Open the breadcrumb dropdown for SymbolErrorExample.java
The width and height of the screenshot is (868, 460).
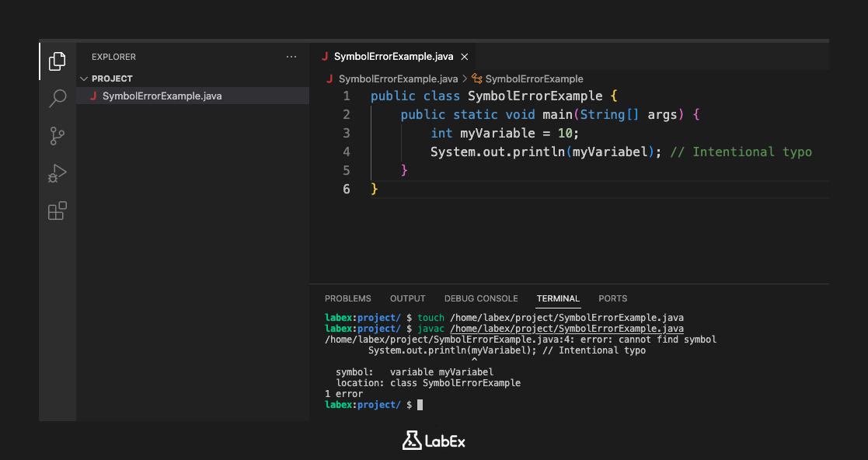(382, 78)
